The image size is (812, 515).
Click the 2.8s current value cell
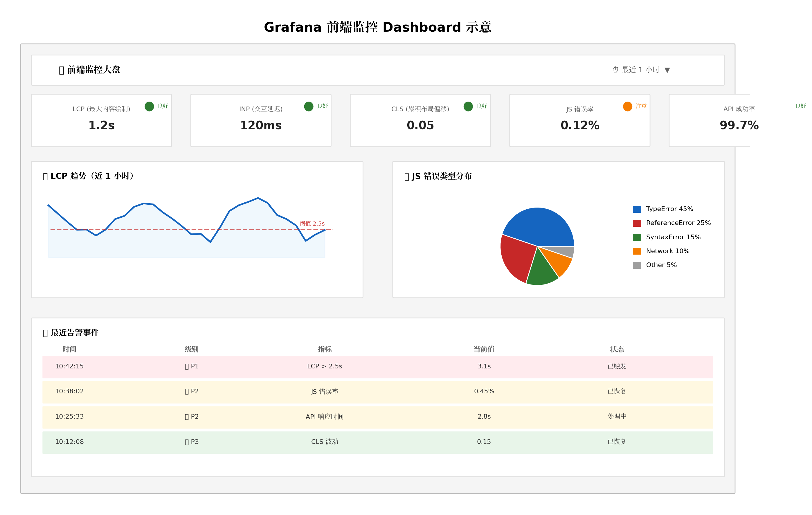(x=484, y=417)
